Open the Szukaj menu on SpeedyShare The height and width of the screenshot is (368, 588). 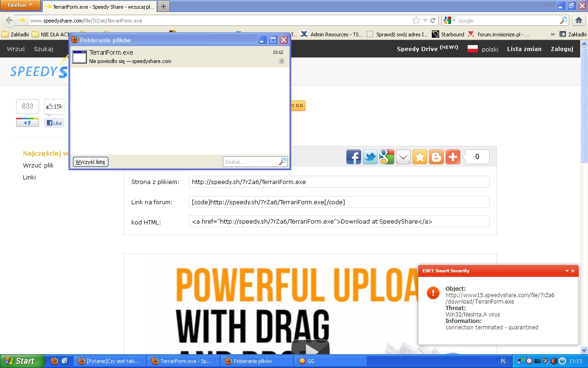click(x=44, y=49)
